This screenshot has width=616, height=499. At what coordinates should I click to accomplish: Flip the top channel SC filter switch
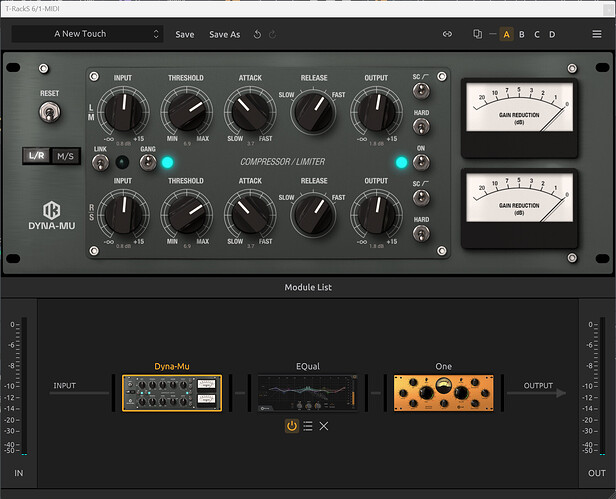pos(421,91)
